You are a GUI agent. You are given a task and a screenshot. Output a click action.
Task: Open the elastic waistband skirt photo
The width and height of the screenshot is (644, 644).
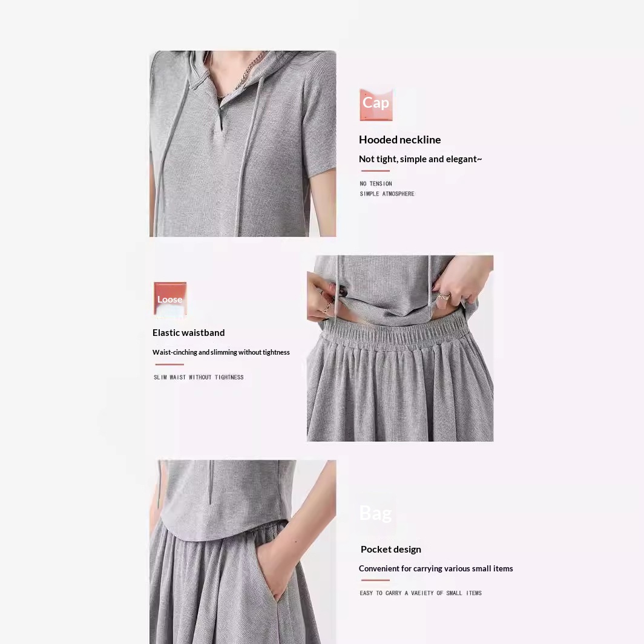pyautogui.click(x=400, y=348)
